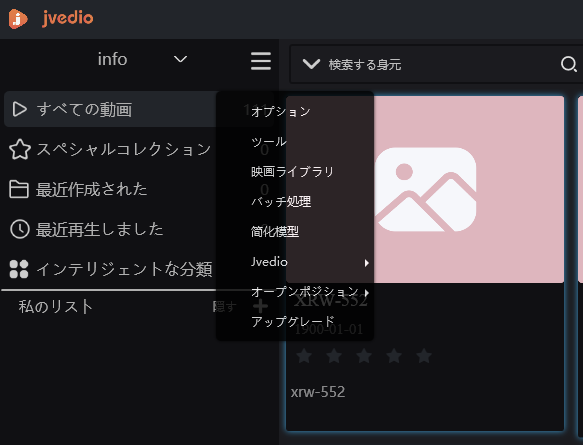Click the 隠す link in 私のリスト
The image size is (583, 445).
(x=224, y=307)
